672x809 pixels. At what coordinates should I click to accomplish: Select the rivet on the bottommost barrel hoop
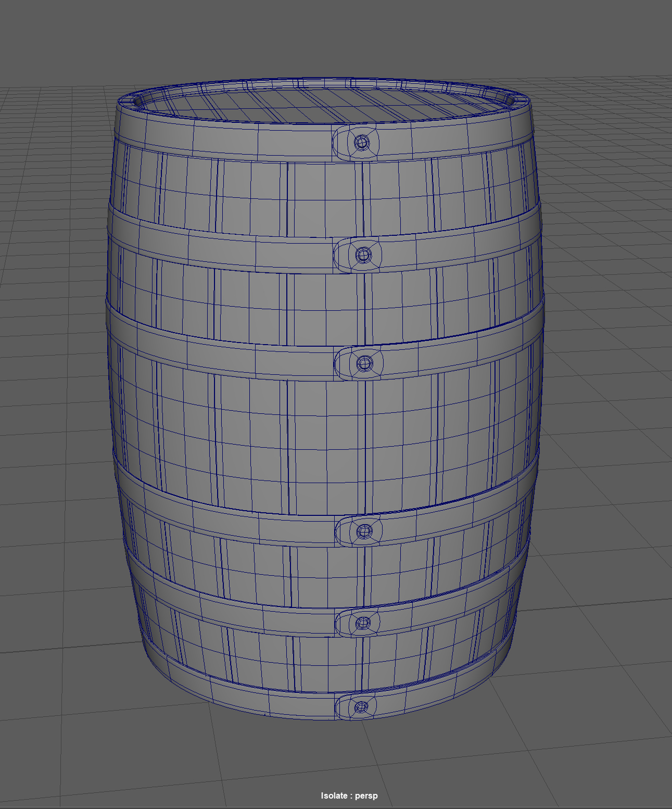tap(361, 707)
